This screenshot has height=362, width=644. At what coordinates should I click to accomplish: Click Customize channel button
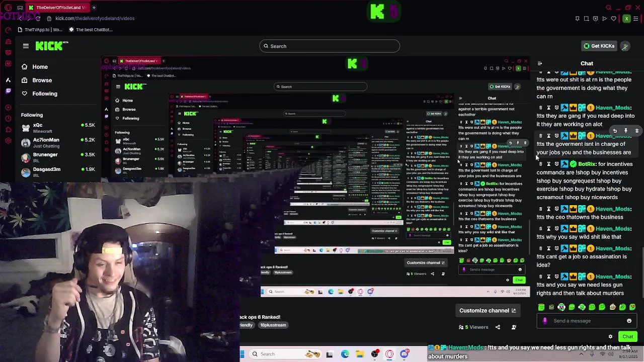click(488, 311)
